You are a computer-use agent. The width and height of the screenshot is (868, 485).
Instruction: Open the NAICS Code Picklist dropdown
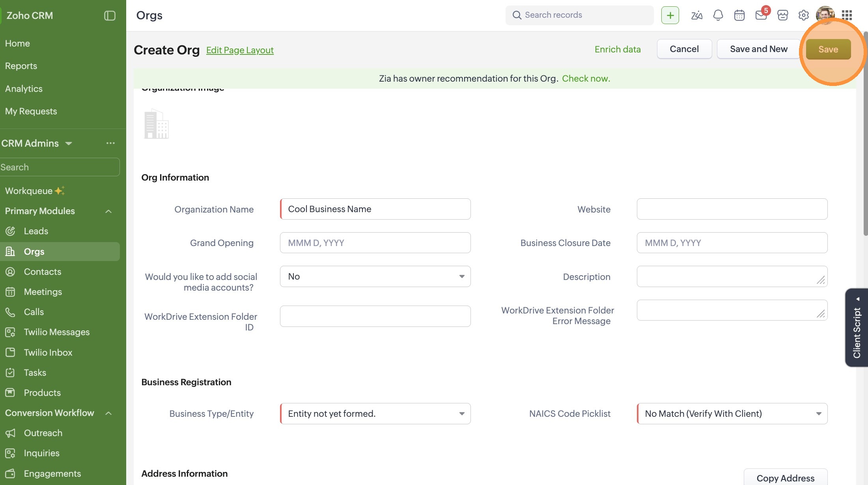pos(732,414)
